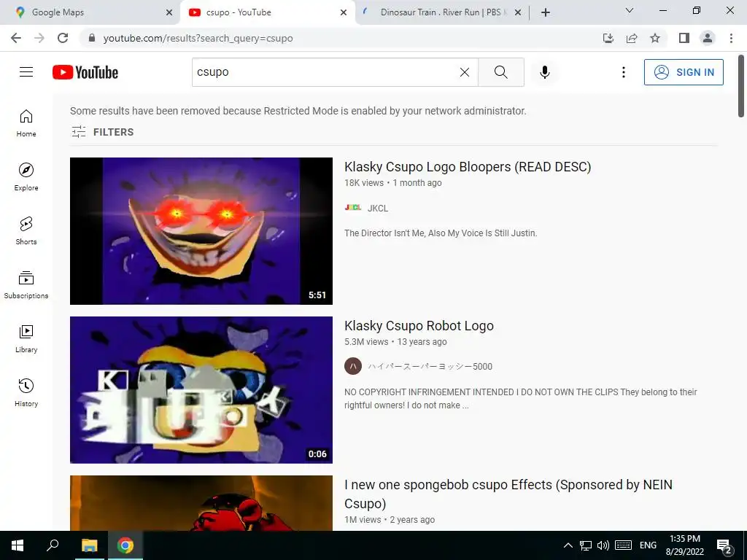Image resolution: width=747 pixels, height=560 pixels.
Task: Open Chrome profile avatar
Action: [x=708, y=38]
